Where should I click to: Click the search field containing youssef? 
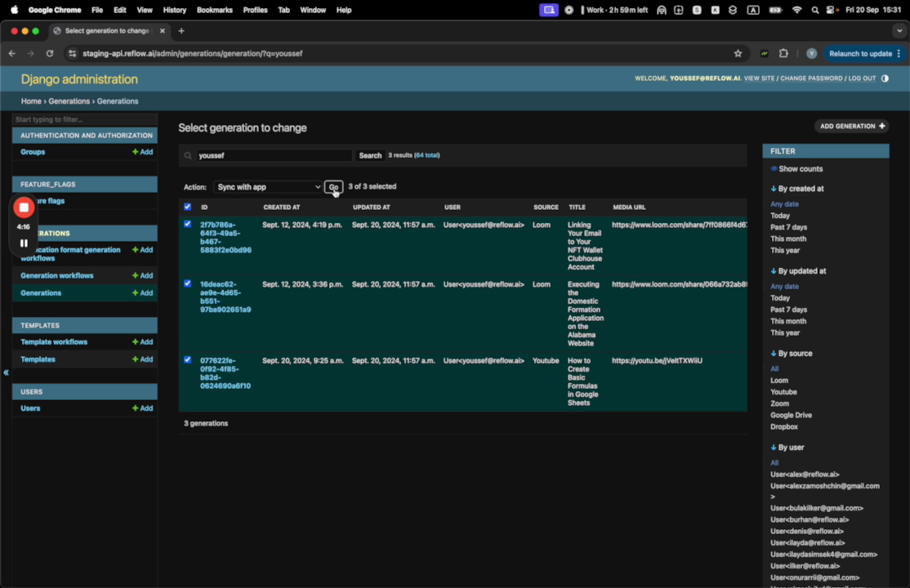[274, 155]
